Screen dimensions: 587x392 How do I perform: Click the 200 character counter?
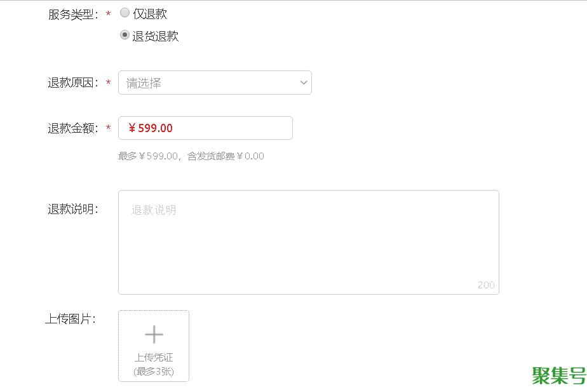pos(486,285)
